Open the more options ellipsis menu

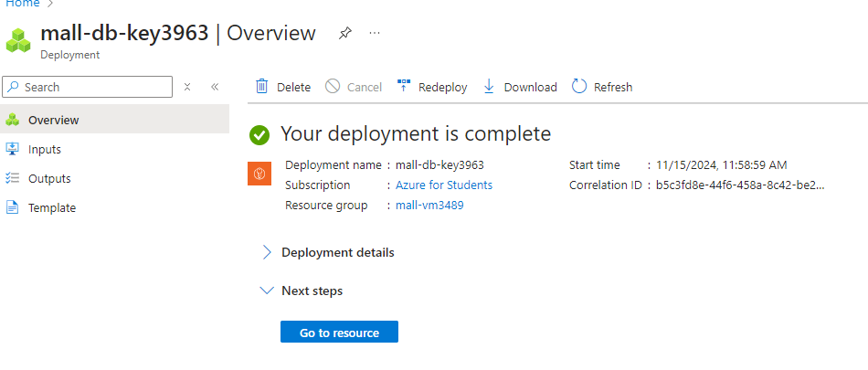point(375,33)
